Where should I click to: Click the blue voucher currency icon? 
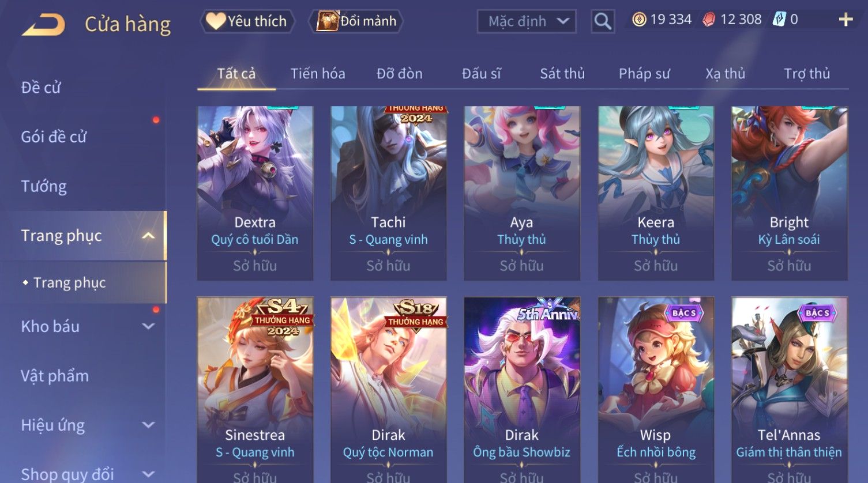[x=779, y=20]
